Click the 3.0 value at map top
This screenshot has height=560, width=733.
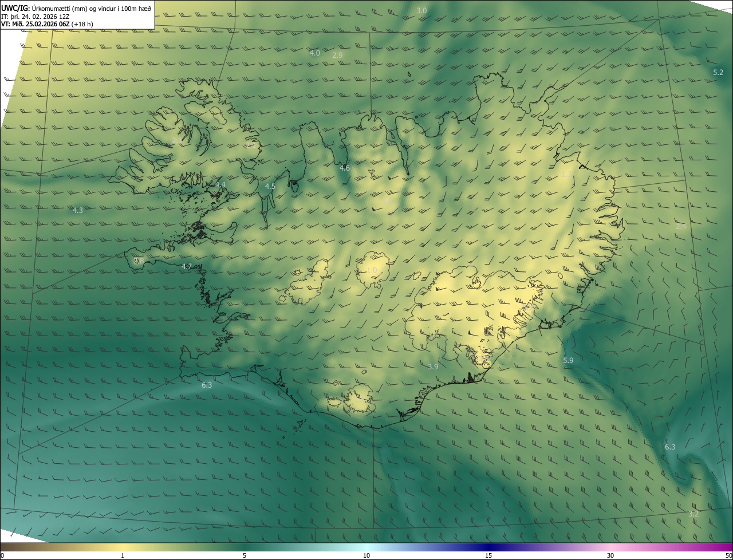421,11
